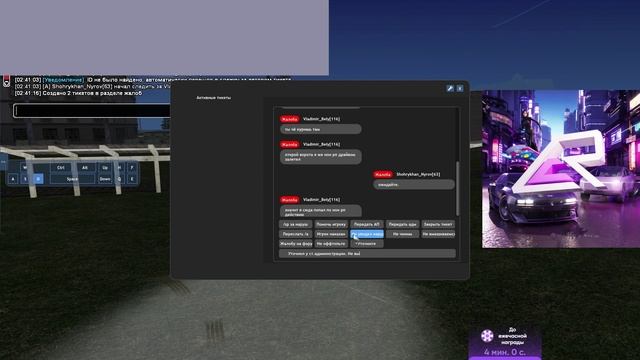Click the 'Игрок наказан' quick-reply button
640x360 pixels.
331,234
